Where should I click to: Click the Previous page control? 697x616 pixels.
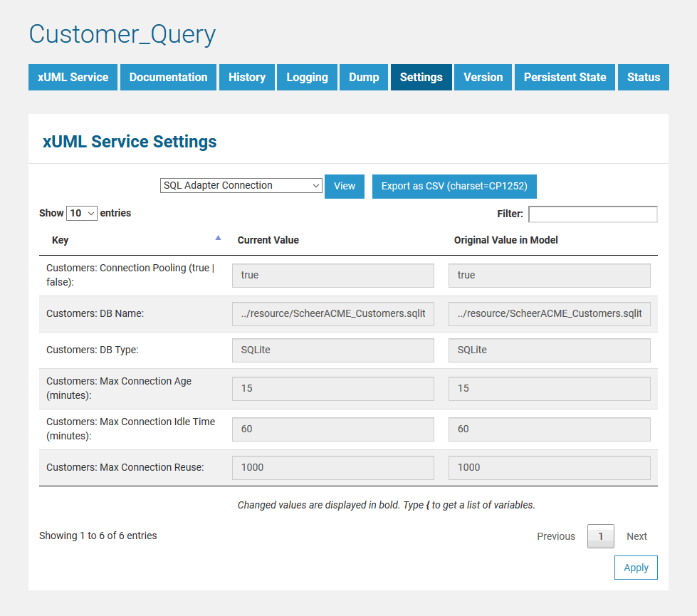pyautogui.click(x=555, y=536)
